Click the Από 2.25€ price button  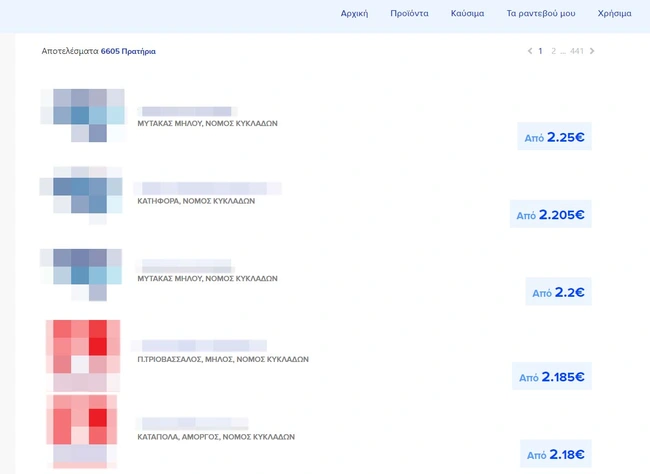(554, 138)
